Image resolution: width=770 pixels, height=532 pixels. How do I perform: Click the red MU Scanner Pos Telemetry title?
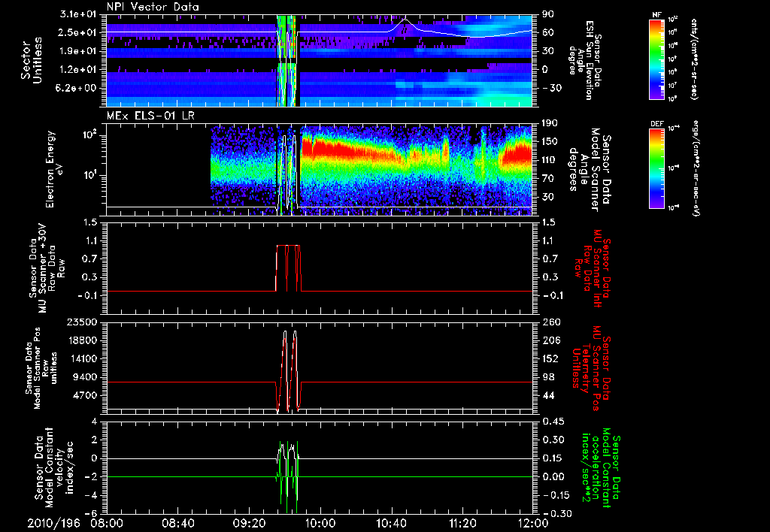pyautogui.click(x=593, y=368)
